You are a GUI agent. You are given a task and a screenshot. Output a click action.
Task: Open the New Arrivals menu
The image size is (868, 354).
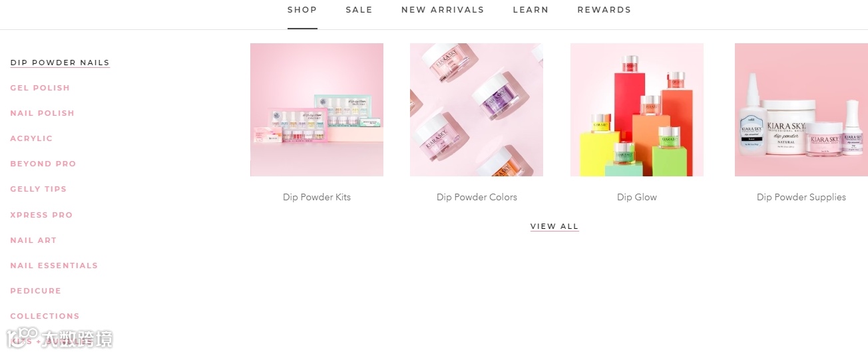pyautogui.click(x=443, y=10)
